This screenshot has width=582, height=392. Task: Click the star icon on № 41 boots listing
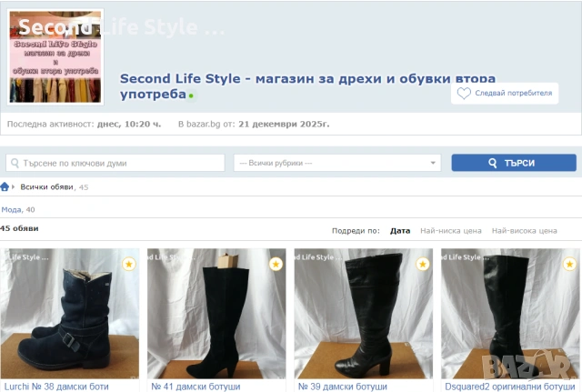(276, 264)
